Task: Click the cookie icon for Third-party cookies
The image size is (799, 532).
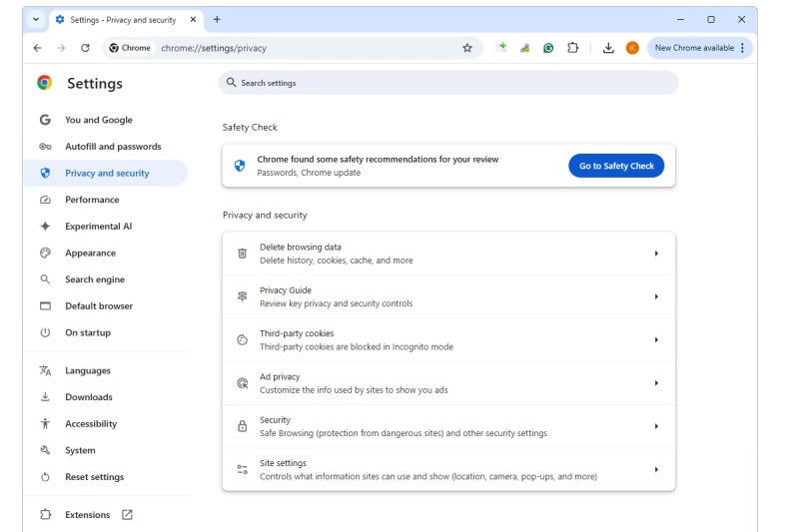Action: pos(243,339)
